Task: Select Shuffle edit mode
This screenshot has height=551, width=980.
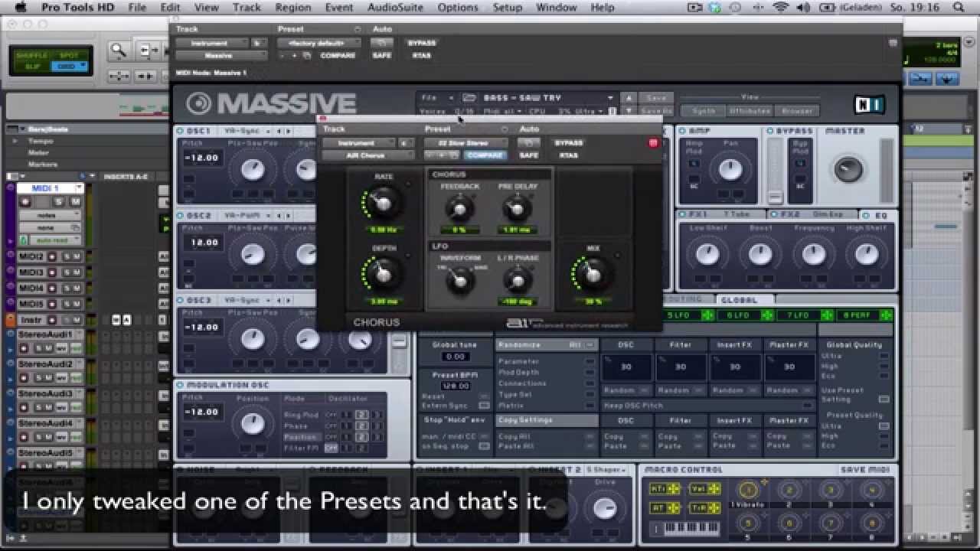Action: (31, 56)
